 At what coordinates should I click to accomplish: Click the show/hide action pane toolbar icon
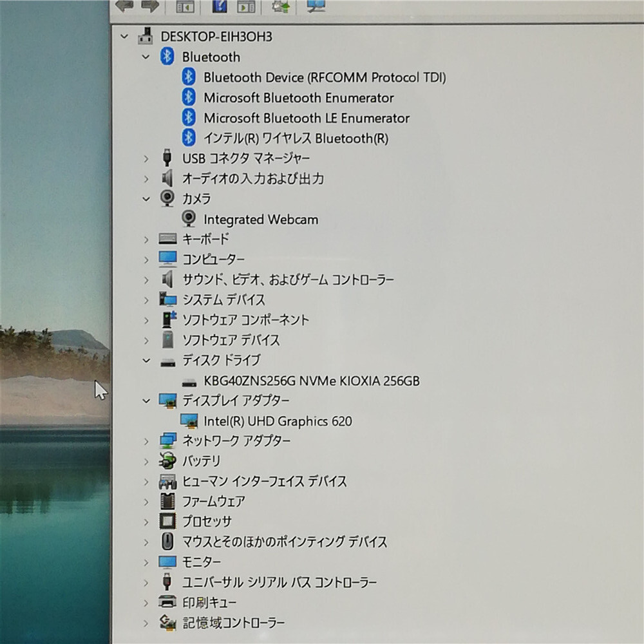(x=246, y=6)
